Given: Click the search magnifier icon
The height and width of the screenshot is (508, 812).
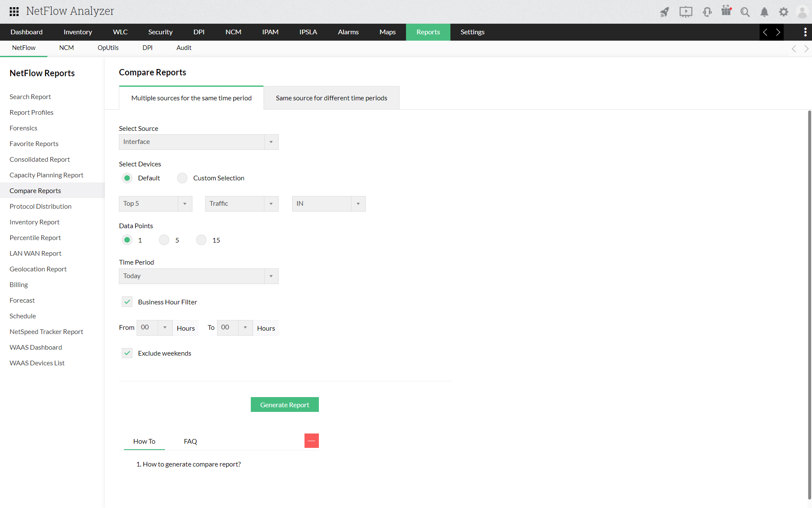Looking at the screenshot, I should click(745, 12).
